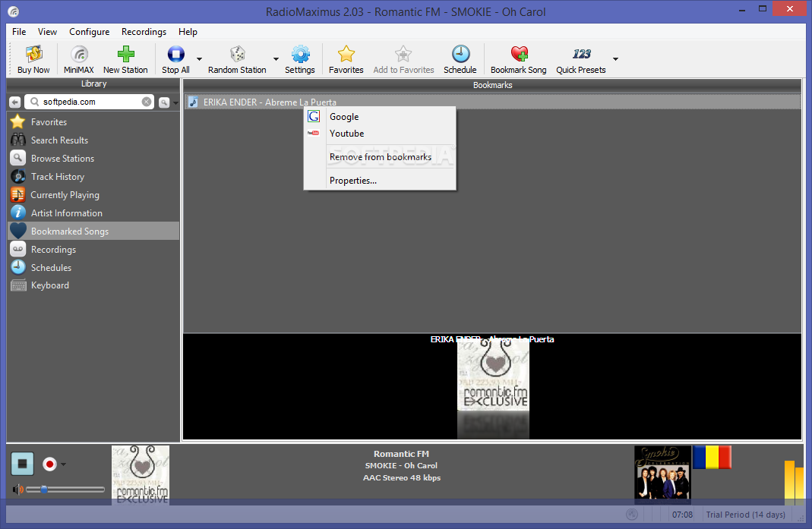The height and width of the screenshot is (529, 812).
Task: Open Artist Information
Action: pyautogui.click(x=93, y=213)
